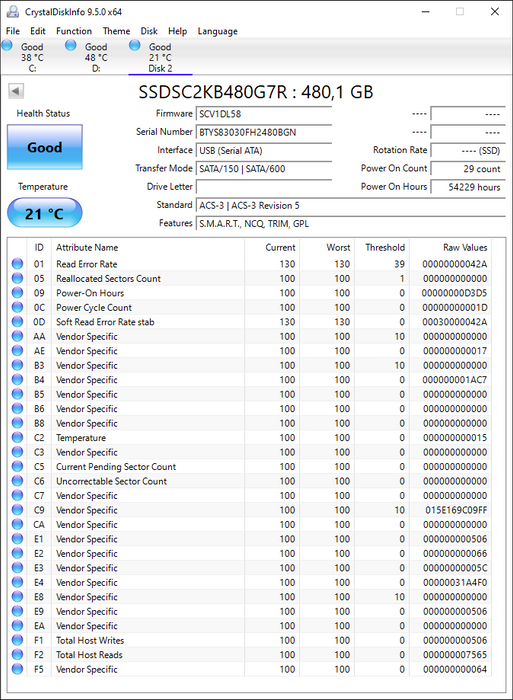This screenshot has height=700, width=513.
Task: Click status orb for Current Pending Sector Count
Action: tap(17, 467)
